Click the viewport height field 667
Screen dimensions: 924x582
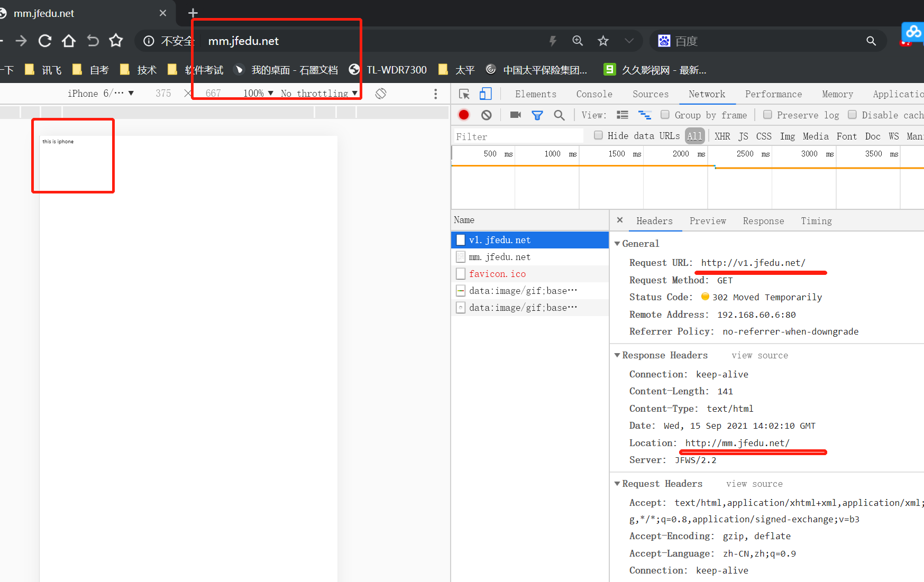click(x=213, y=94)
